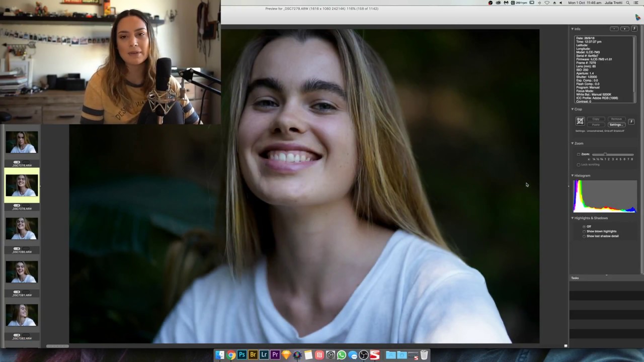Click the date and time in menu bar
644x362 pixels.
point(584,3)
